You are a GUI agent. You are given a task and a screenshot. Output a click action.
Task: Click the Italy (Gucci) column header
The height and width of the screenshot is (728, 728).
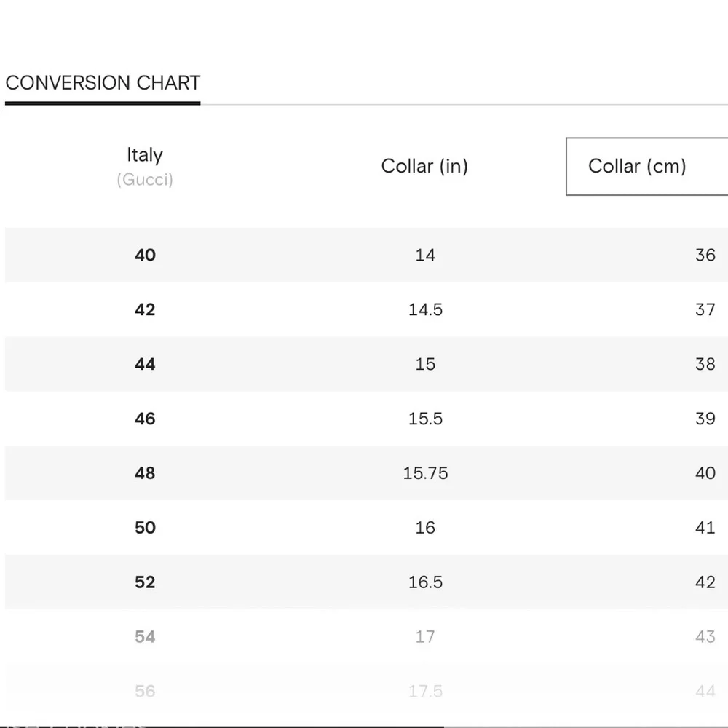[145, 166]
